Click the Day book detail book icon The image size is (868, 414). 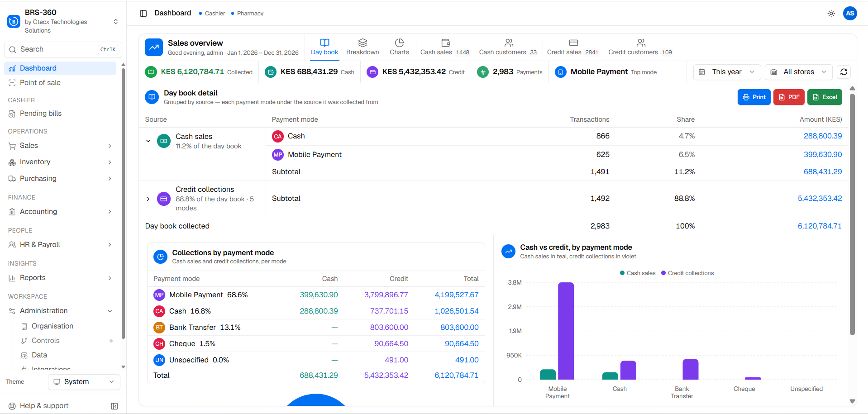click(152, 97)
